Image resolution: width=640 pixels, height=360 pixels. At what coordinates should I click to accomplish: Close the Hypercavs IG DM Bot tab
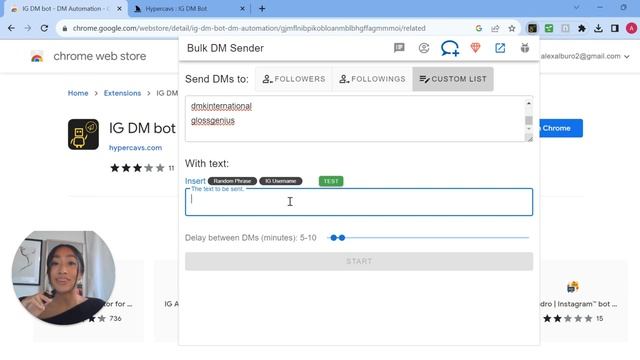242,9
